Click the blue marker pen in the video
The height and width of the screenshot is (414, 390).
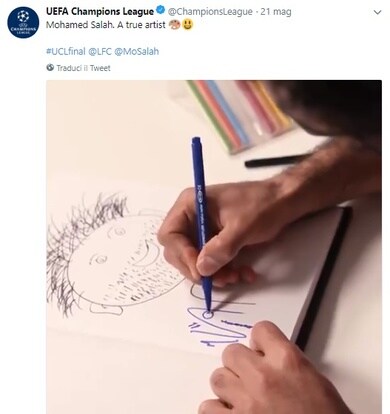(202, 223)
